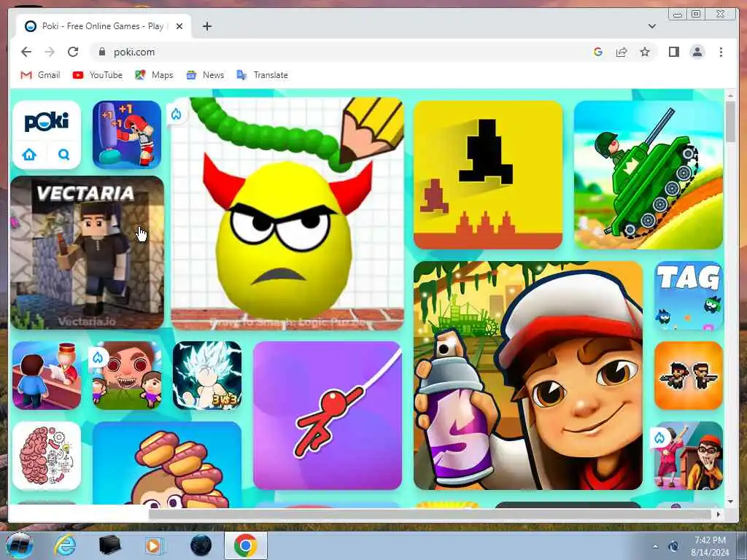
Task: Click the scrollbar down arrow
Action: pos(731,502)
